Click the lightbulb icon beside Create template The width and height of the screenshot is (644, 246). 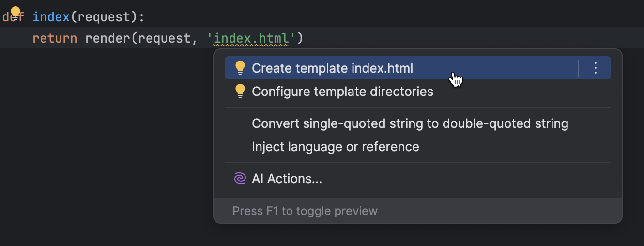pyautogui.click(x=240, y=68)
